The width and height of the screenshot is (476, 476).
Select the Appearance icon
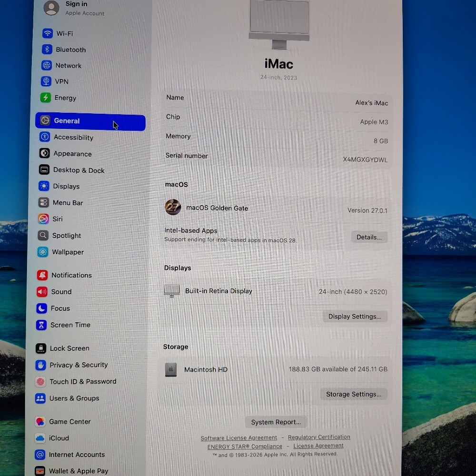44,153
